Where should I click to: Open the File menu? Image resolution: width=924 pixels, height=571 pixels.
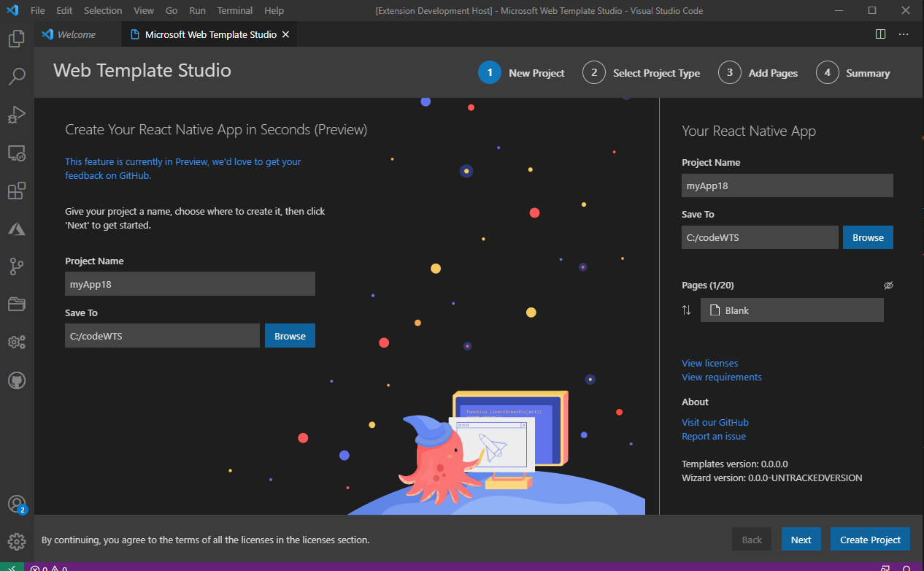click(x=38, y=10)
